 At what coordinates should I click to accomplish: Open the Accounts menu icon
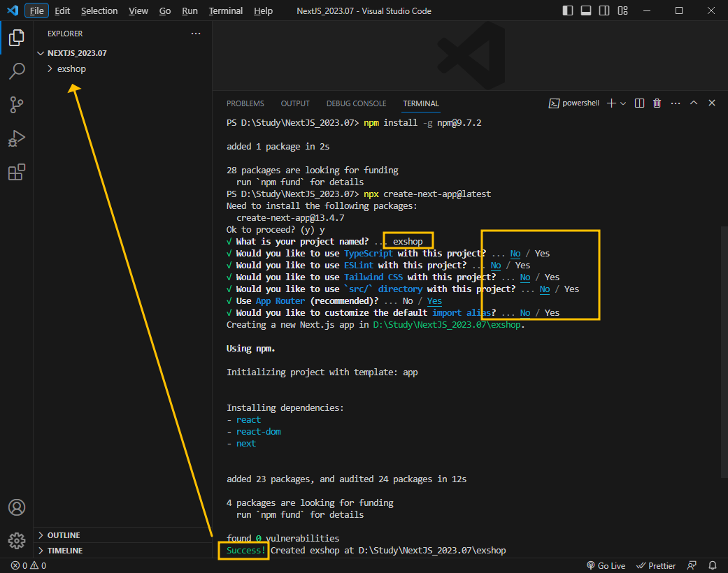pyautogui.click(x=17, y=507)
